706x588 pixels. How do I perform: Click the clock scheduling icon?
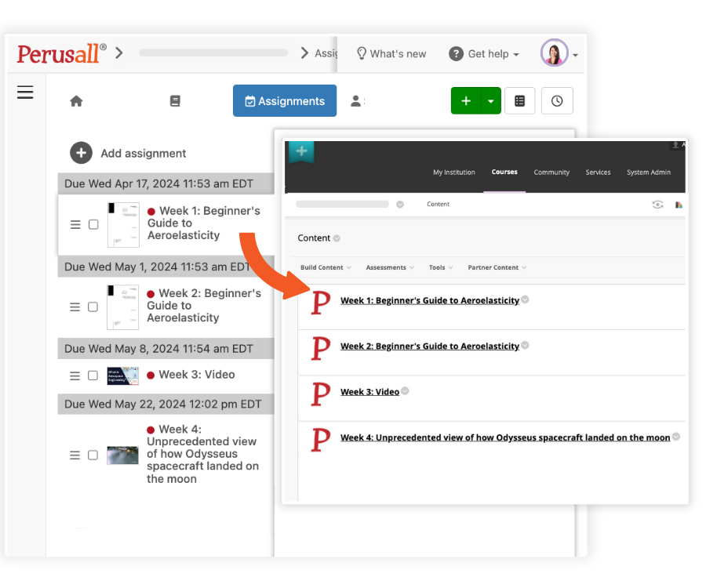557,100
